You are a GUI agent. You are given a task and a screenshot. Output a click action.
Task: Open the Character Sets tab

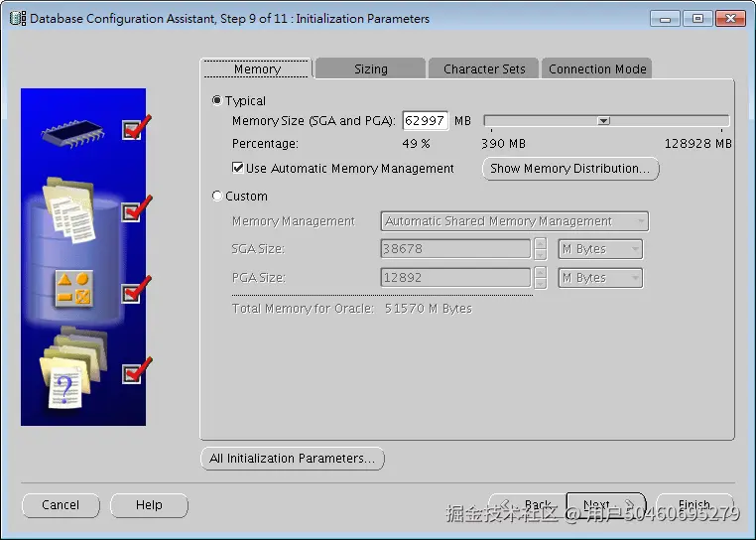tap(484, 68)
